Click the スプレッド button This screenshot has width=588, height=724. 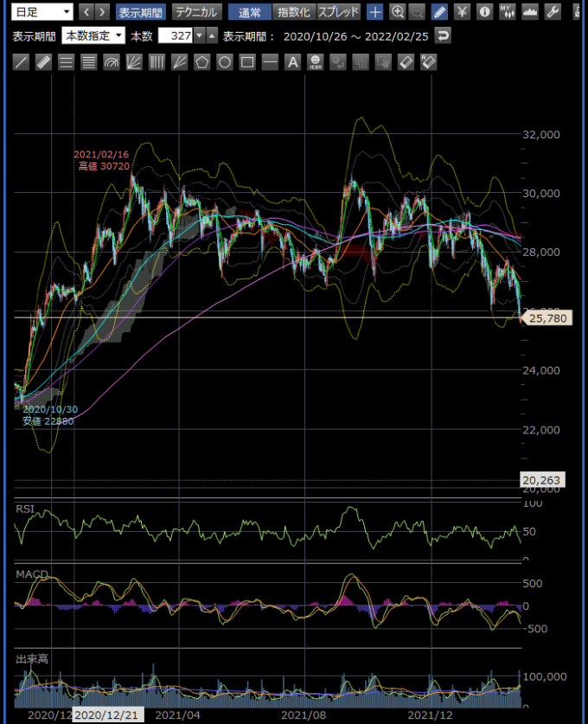point(338,12)
